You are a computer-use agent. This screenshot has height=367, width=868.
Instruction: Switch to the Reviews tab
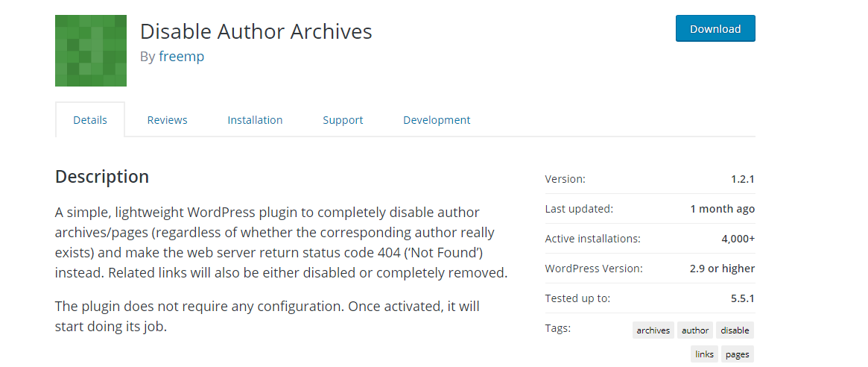tap(167, 120)
